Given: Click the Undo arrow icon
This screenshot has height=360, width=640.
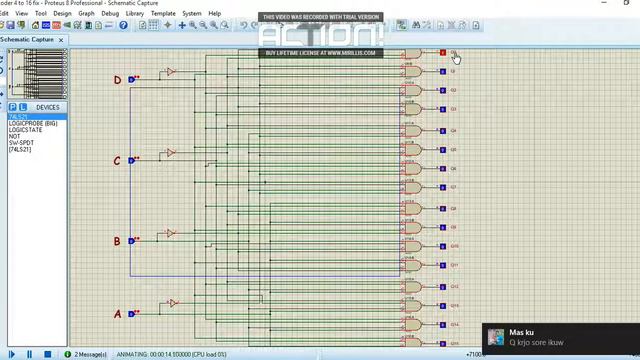Looking at the screenshot, I should coord(243,25).
